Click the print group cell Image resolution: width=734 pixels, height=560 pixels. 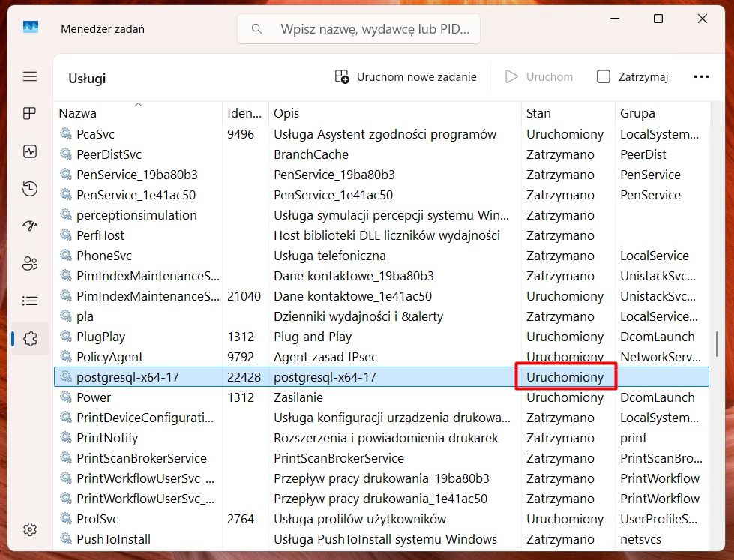click(x=634, y=437)
